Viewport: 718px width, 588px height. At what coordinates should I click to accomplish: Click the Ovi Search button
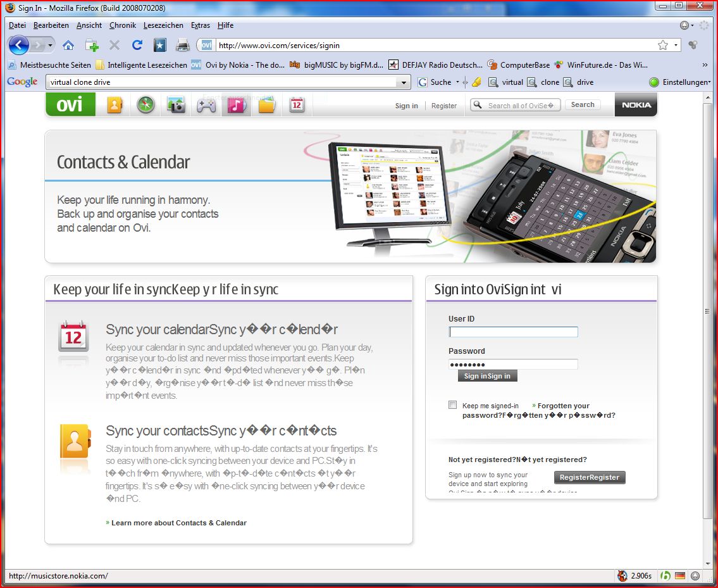click(583, 104)
